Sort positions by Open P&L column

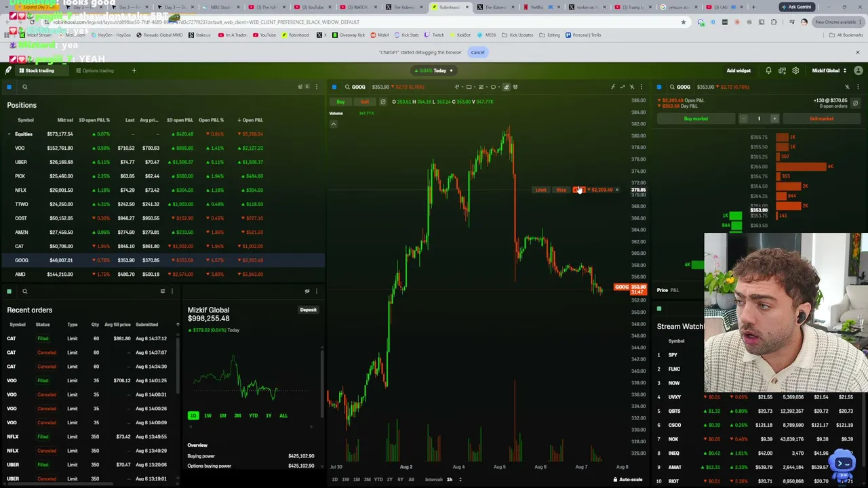[x=251, y=120]
